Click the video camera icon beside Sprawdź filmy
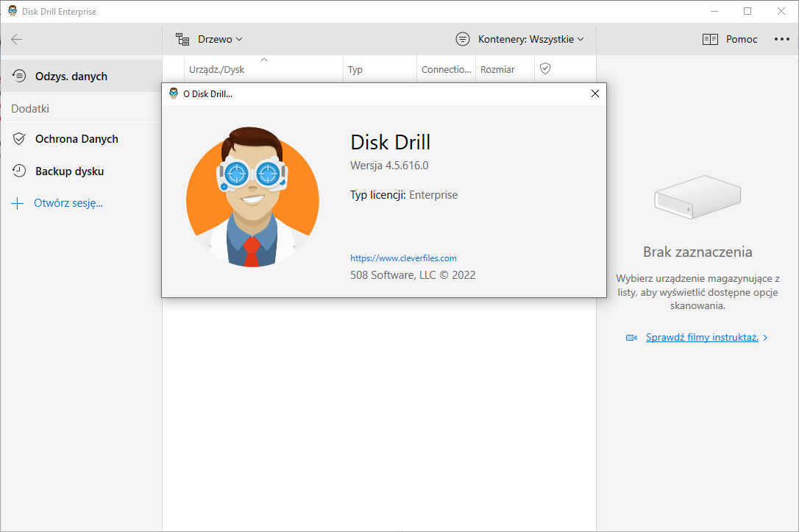Image resolution: width=799 pixels, height=532 pixels. tap(631, 338)
